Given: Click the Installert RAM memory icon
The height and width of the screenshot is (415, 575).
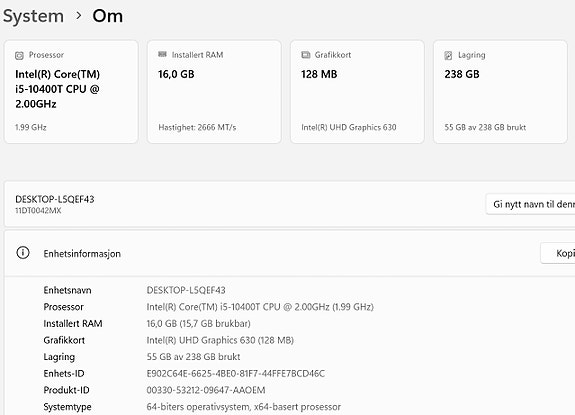Looking at the screenshot, I should tap(162, 55).
